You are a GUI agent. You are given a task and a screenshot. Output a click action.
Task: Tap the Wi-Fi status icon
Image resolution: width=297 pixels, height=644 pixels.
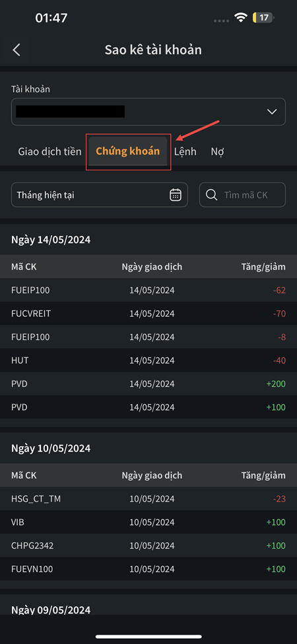[240, 17]
